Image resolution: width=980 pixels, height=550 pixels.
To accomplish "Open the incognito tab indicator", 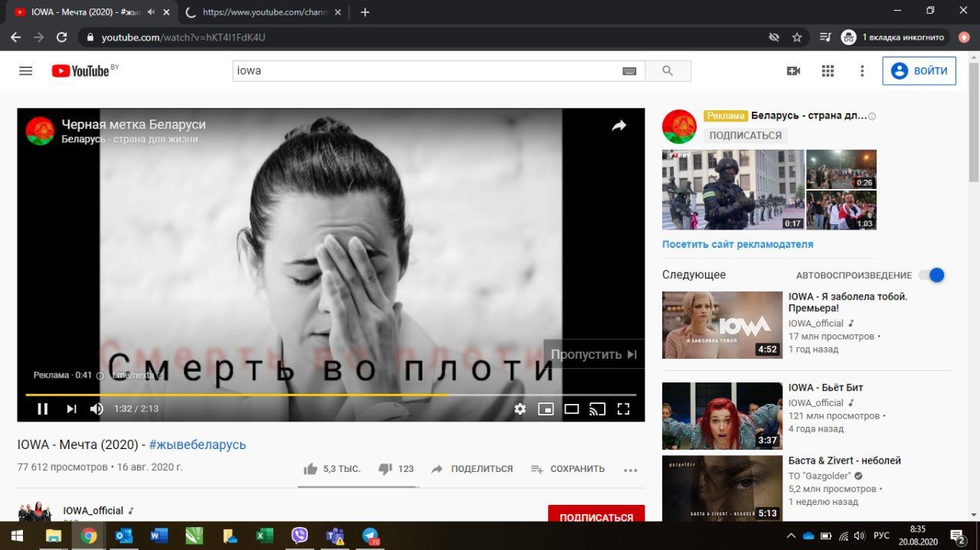I will click(x=895, y=37).
